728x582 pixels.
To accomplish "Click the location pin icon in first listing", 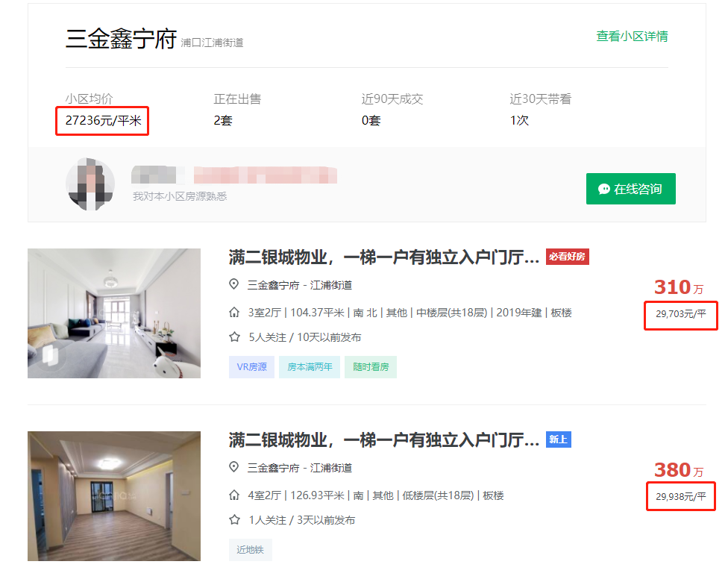I will (234, 284).
